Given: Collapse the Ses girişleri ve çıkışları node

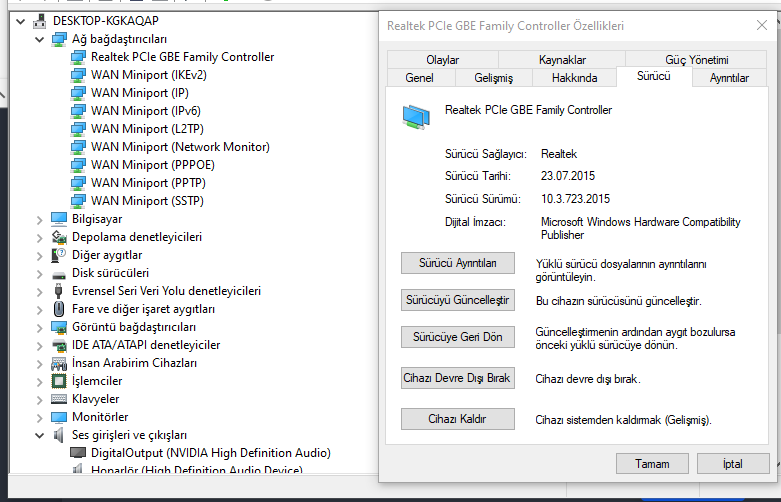Looking at the screenshot, I should point(39,435).
